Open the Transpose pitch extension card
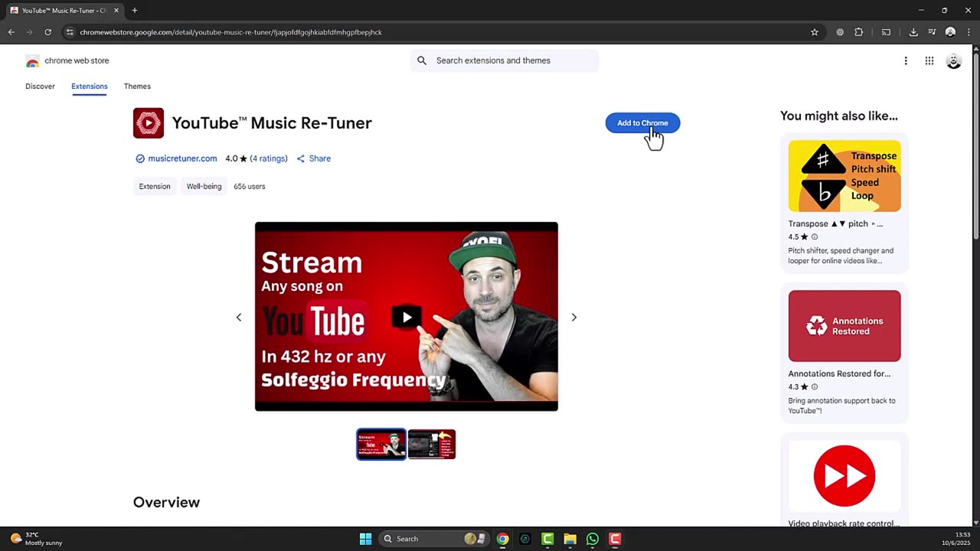The image size is (980, 551). pos(844,203)
